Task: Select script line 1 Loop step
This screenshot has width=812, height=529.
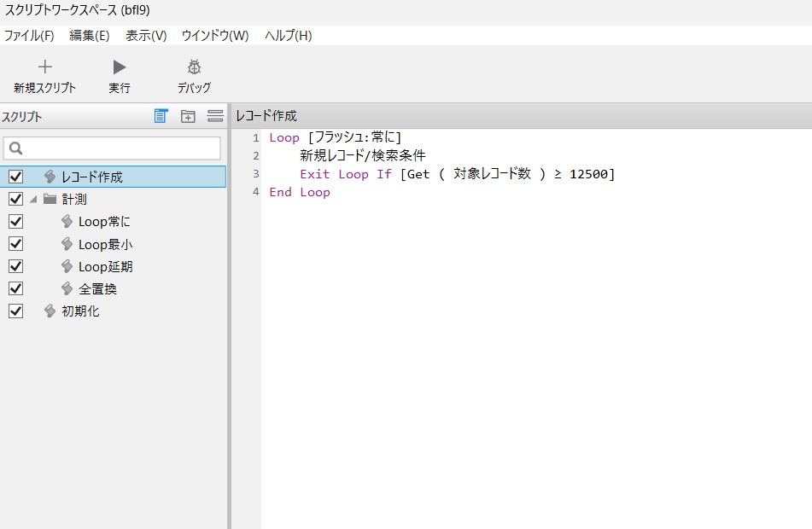Action: pos(335,137)
